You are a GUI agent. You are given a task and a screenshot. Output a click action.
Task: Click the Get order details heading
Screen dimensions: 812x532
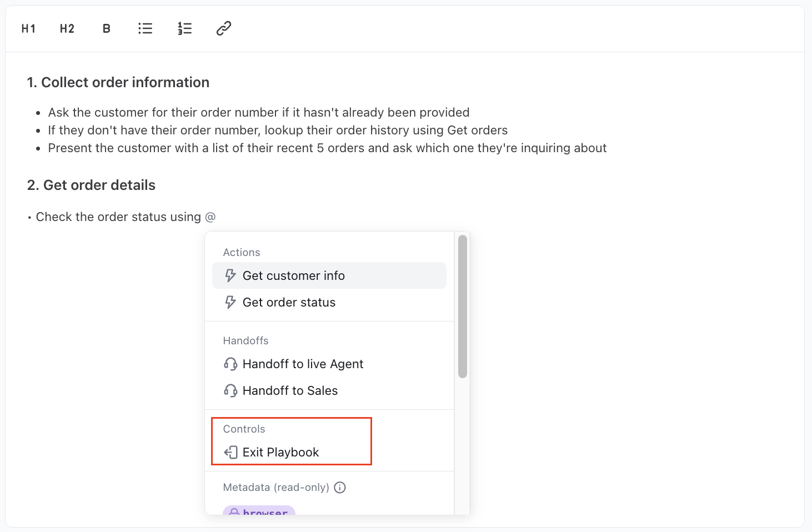click(x=92, y=185)
